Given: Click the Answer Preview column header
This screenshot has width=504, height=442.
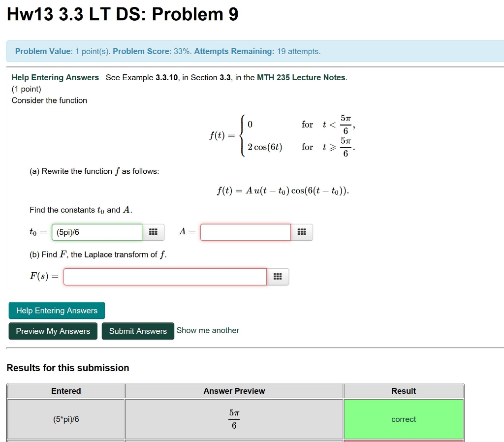Looking at the screenshot, I should [x=234, y=391].
